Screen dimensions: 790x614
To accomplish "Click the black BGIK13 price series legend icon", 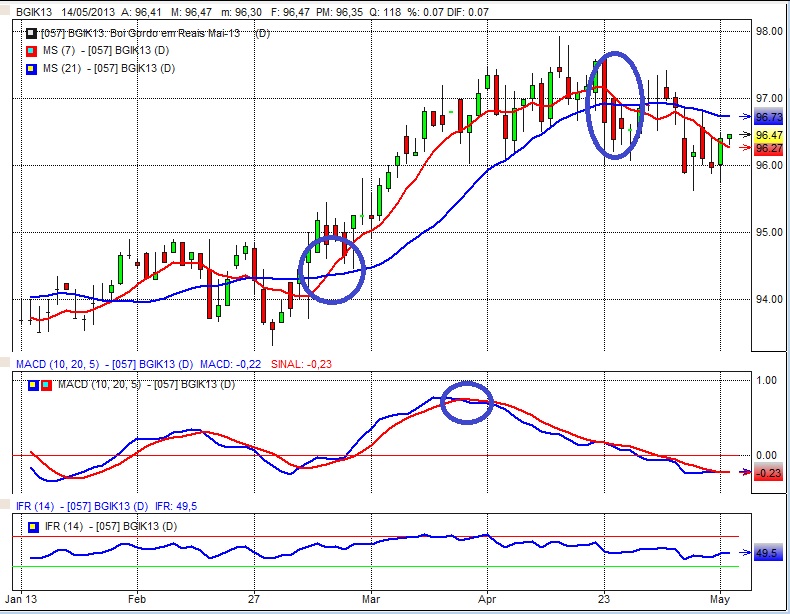I will tap(32, 34).
